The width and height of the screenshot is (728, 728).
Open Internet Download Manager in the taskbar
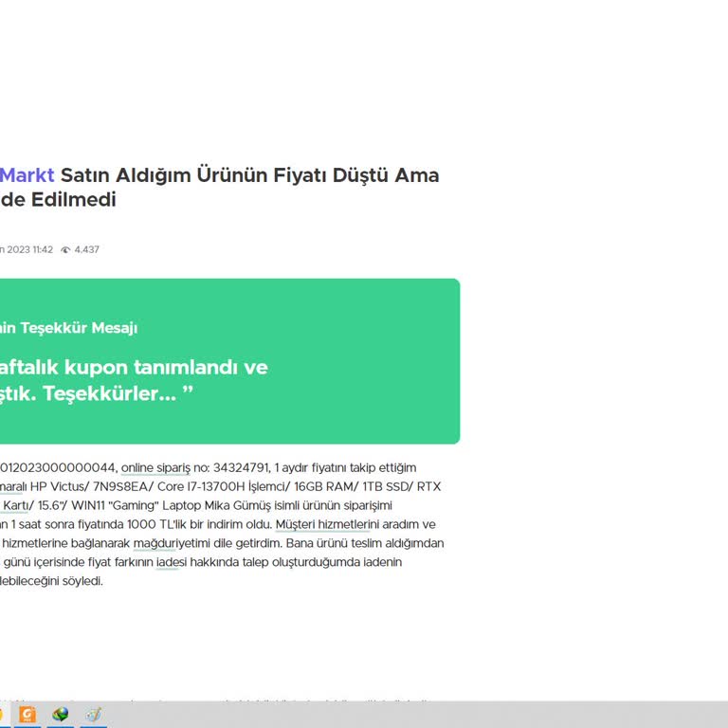(61, 714)
